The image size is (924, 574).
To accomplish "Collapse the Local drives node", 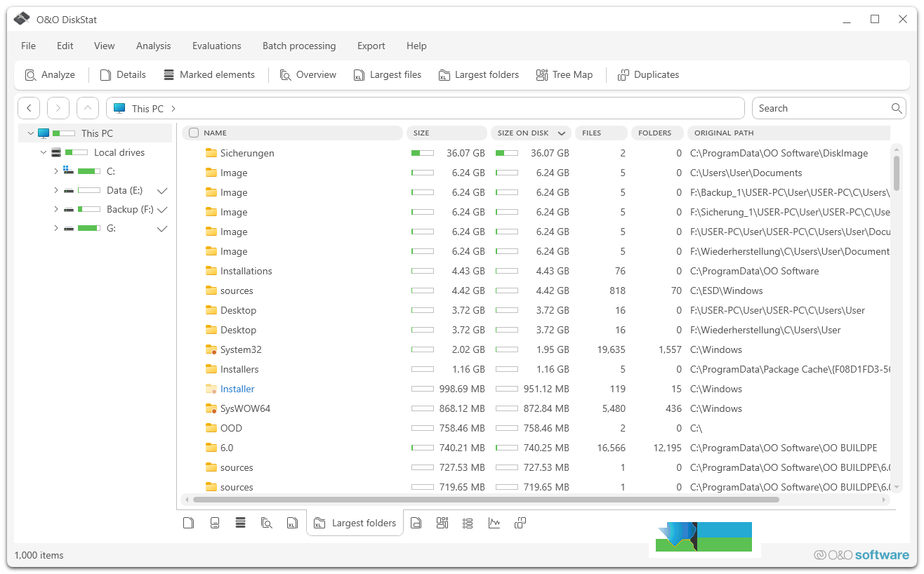I will click(x=44, y=152).
